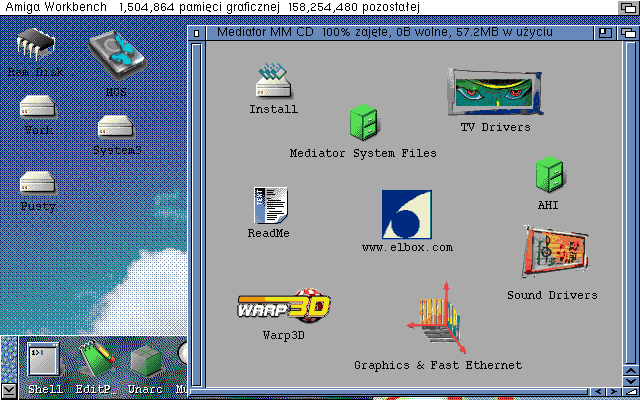Click the Mediator window left scroll arrow
Screen dimensions: 640x400
click(599, 392)
